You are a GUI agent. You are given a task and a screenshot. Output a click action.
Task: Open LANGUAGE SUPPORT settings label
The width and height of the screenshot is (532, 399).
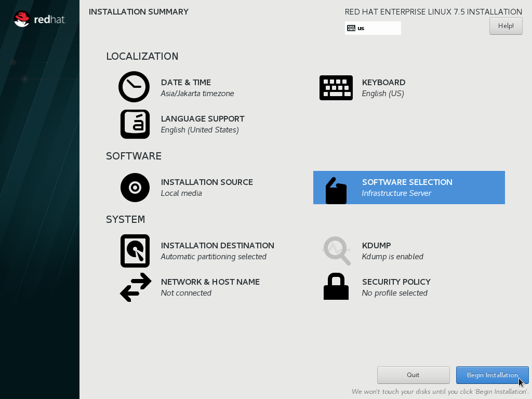click(x=203, y=119)
